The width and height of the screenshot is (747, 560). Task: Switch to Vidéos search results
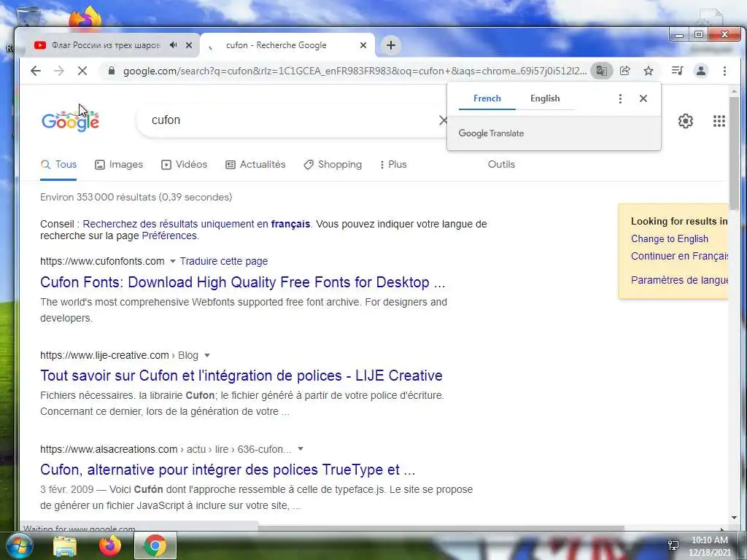(x=185, y=164)
